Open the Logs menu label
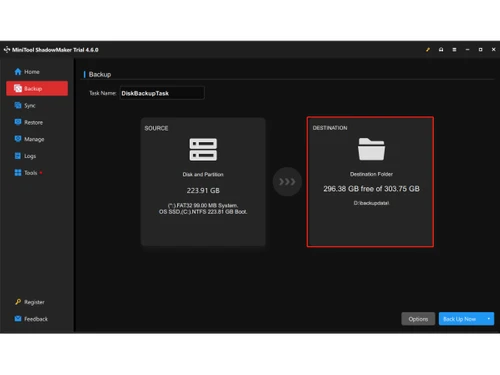Image resolution: width=500 pixels, height=375 pixels. tap(30, 156)
